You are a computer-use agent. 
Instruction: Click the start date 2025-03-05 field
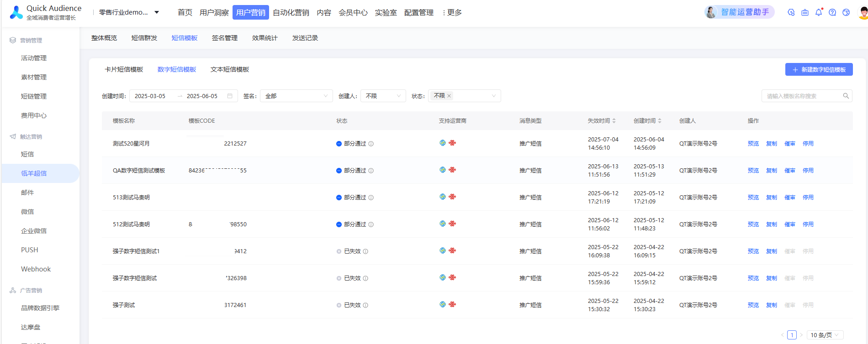click(150, 96)
